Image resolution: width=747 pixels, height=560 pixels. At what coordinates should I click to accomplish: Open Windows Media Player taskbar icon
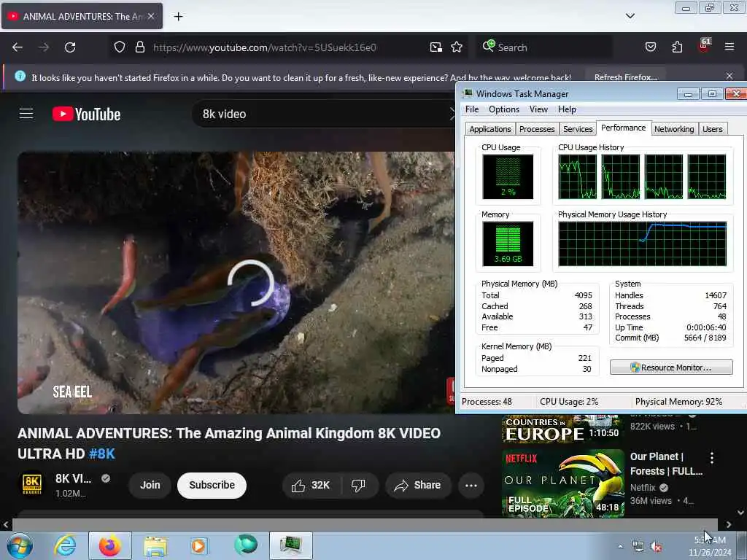(x=200, y=545)
